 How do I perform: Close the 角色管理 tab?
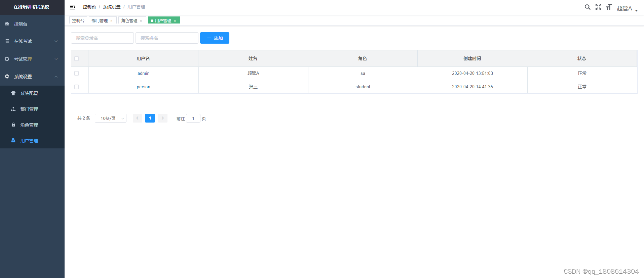pyautogui.click(x=141, y=21)
